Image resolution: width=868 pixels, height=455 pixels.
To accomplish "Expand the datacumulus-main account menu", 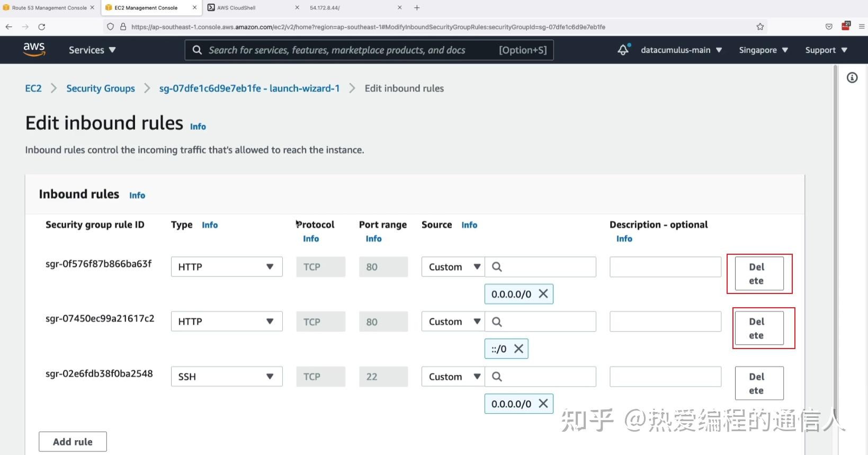I will pos(681,50).
